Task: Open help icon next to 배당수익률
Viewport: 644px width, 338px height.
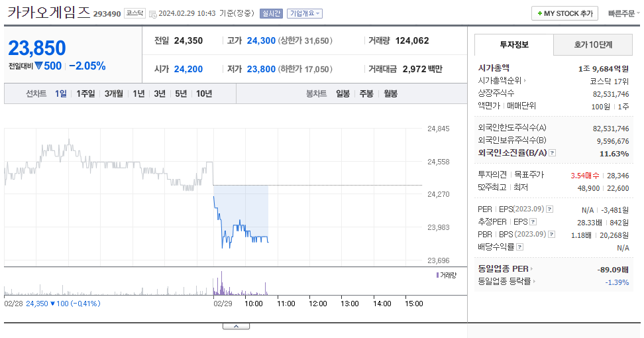Action: [x=520, y=247]
